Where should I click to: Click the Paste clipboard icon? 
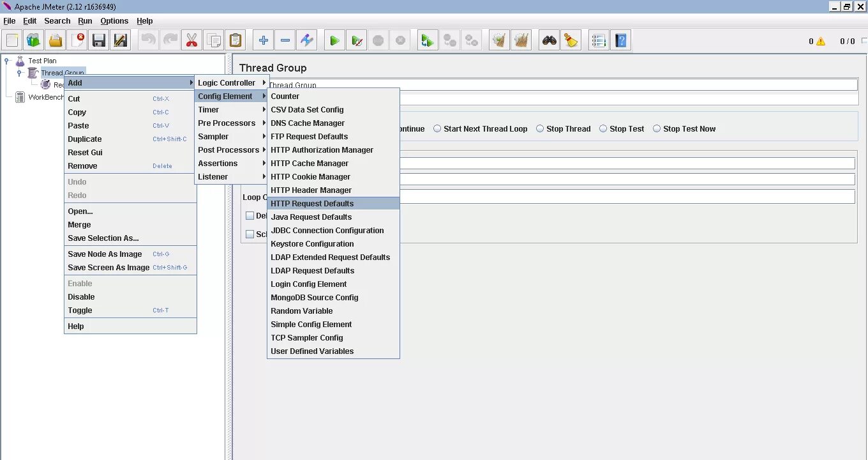(235, 41)
